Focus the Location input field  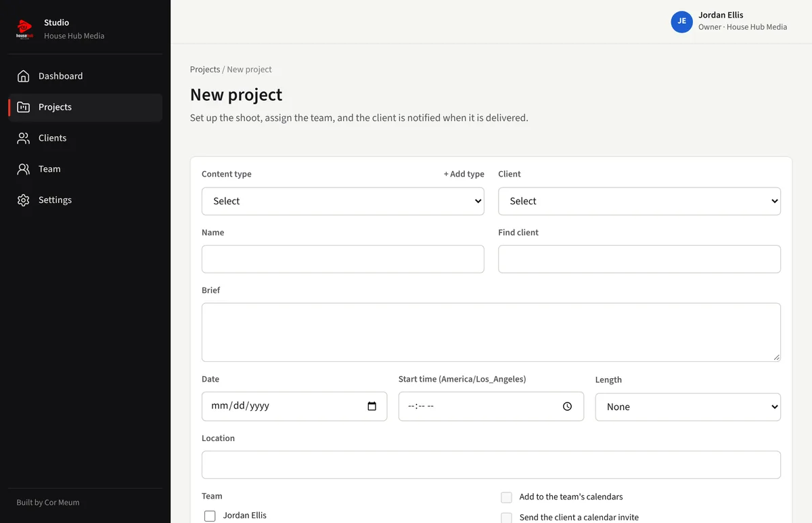click(x=491, y=465)
